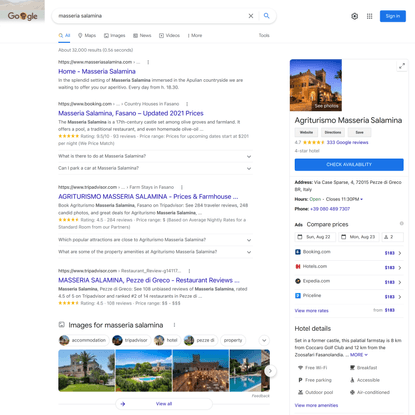Switch to the Maps tab
415x415 pixels.
pos(87,35)
